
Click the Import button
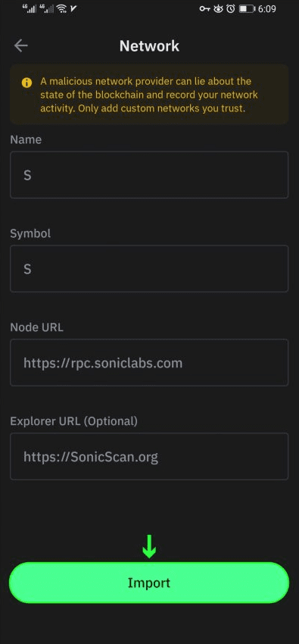[x=149, y=583]
